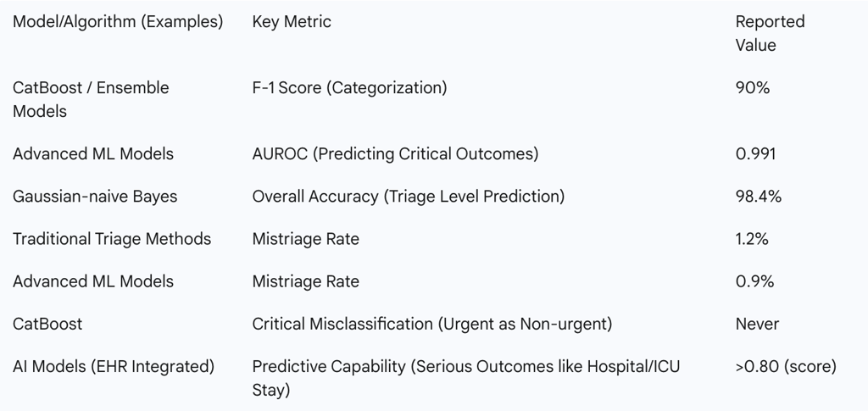
Task: Click the AI Models (EHR Integrated) cell
Action: (114, 365)
